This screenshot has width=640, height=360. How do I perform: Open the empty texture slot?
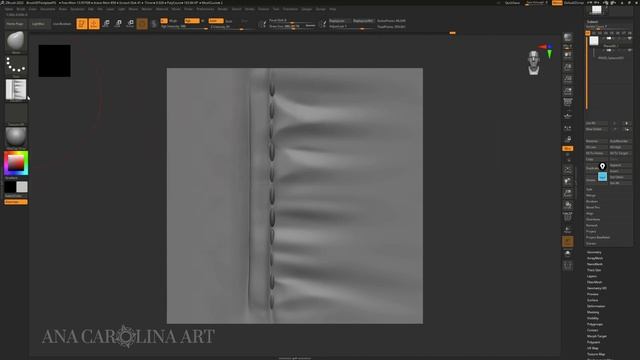click(16, 114)
